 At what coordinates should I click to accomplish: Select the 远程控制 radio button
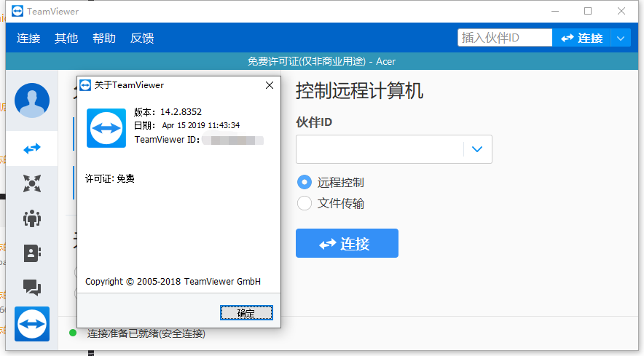305,182
